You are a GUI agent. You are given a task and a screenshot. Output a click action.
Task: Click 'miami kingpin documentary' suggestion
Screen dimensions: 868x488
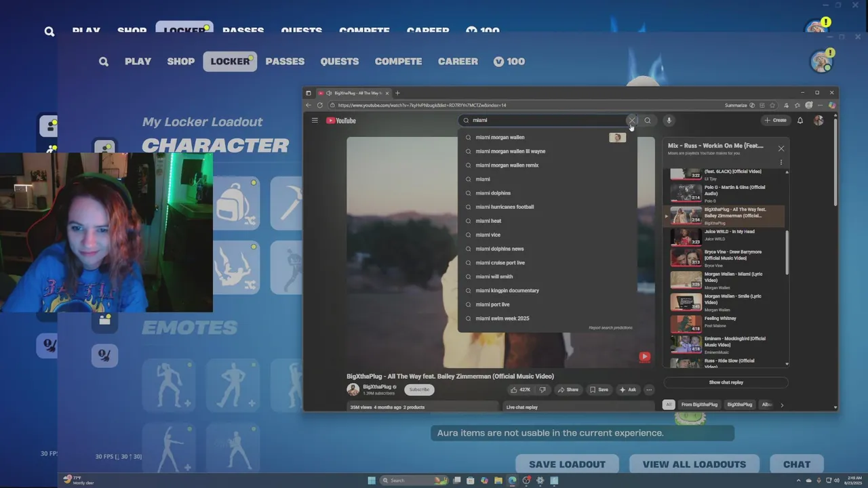pos(547,290)
